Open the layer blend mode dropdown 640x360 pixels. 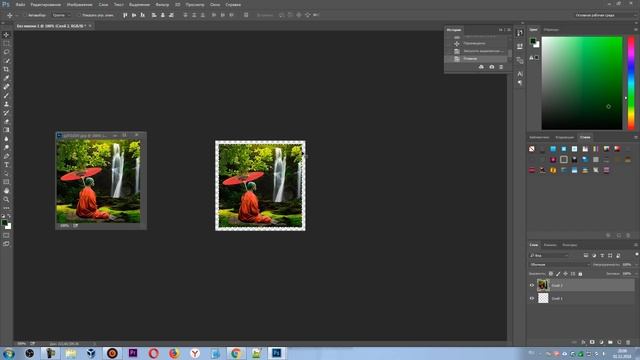click(559, 264)
